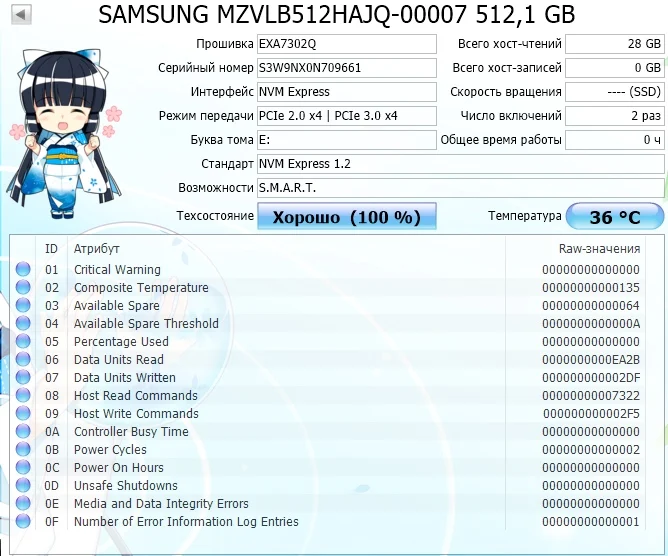Image resolution: width=668 pixels, height=556 pixels.
Task: Click the previous disk arrow button
Action: point(20,15)
